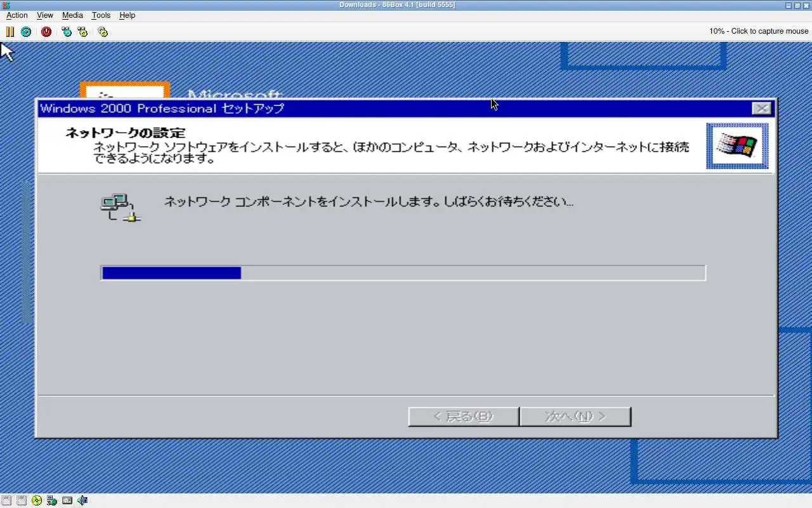
Task: Click the 次へ(N) > button
Action: pos(575,417)
